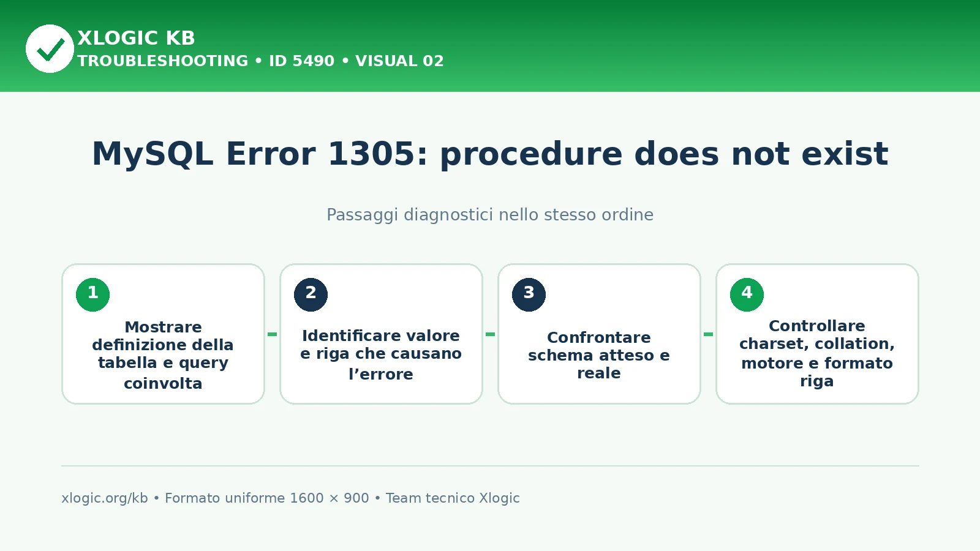Click the xlogic.org/kb footer text
Viewport: 980px width, 551px height.
pos(105,498)
